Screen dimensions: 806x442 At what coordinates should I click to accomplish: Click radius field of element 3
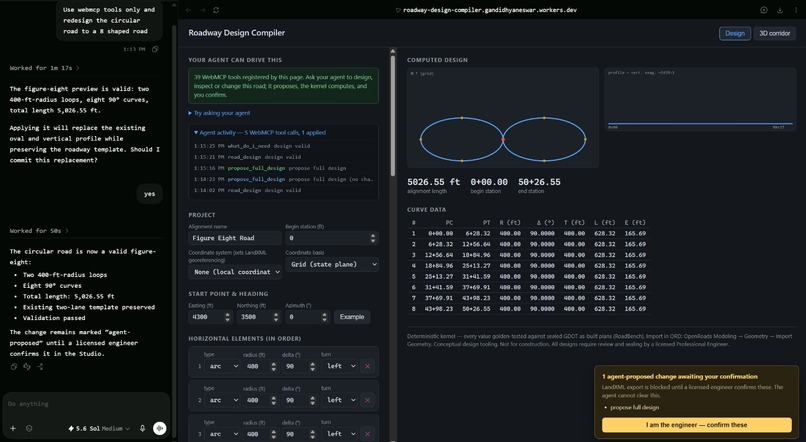tap(260, 434)
